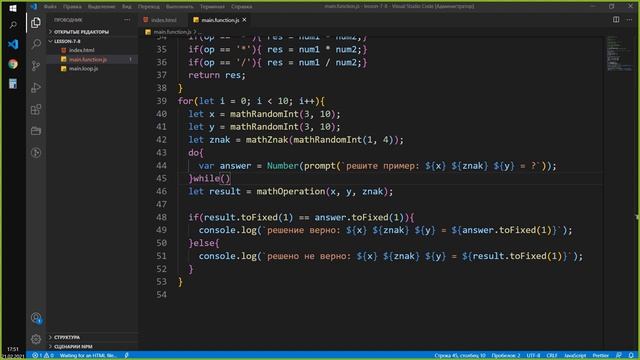Click line number 39 in gutter
The height and width of the screenshot is (360, 640).
tap(162, 101)
